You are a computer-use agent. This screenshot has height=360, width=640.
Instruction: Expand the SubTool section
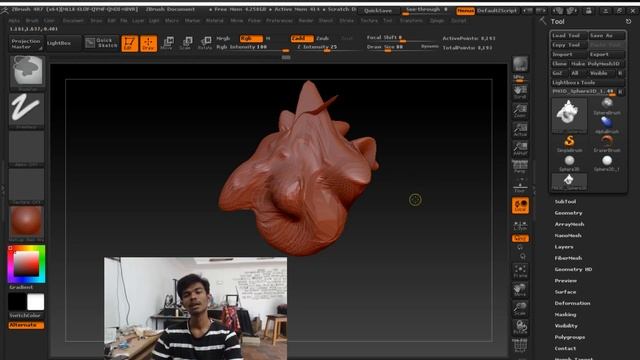[x=565, y=202]
